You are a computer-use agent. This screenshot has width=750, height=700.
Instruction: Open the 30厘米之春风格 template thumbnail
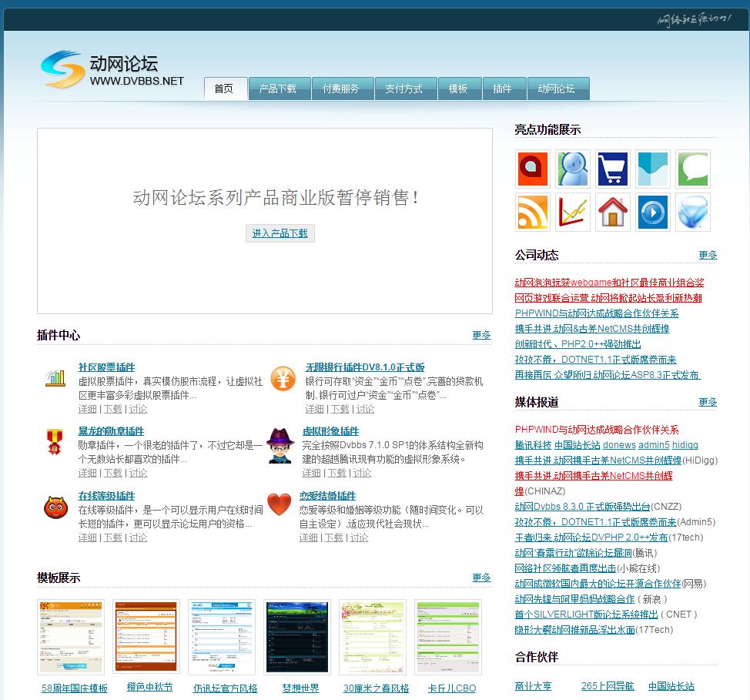coord(373,637)
